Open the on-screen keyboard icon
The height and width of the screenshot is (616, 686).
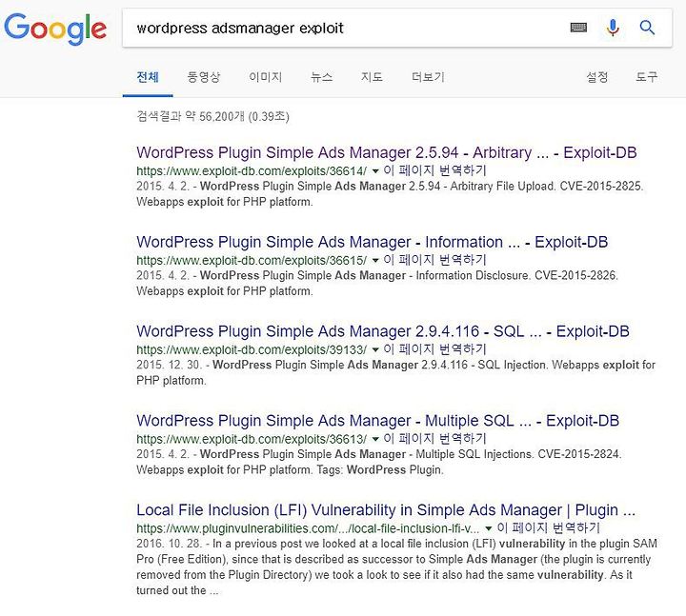coord(578,28)
